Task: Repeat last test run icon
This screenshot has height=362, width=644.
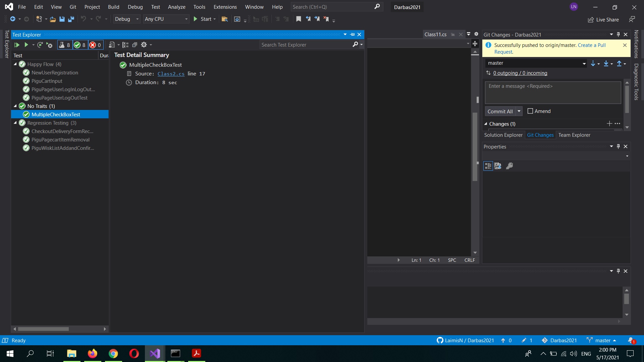Action: [40, 45]
